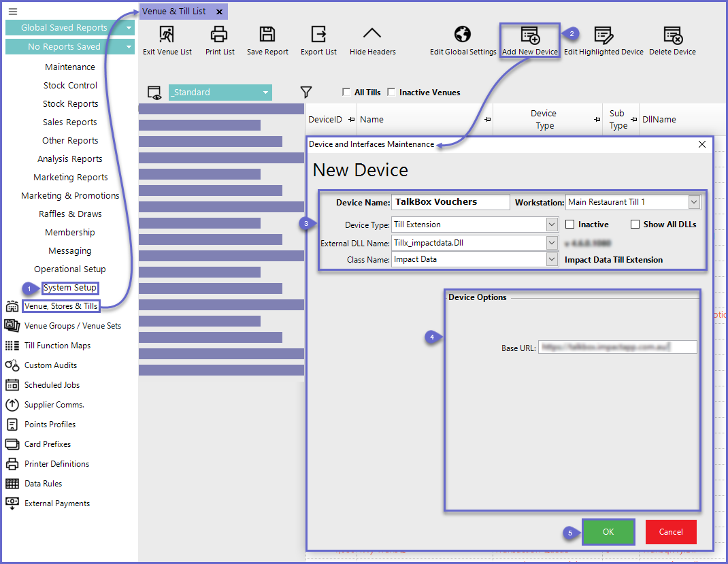This screenshot has height=564, width=728.
Task: Click the Delete Device icon
Action: click(673, 35)
